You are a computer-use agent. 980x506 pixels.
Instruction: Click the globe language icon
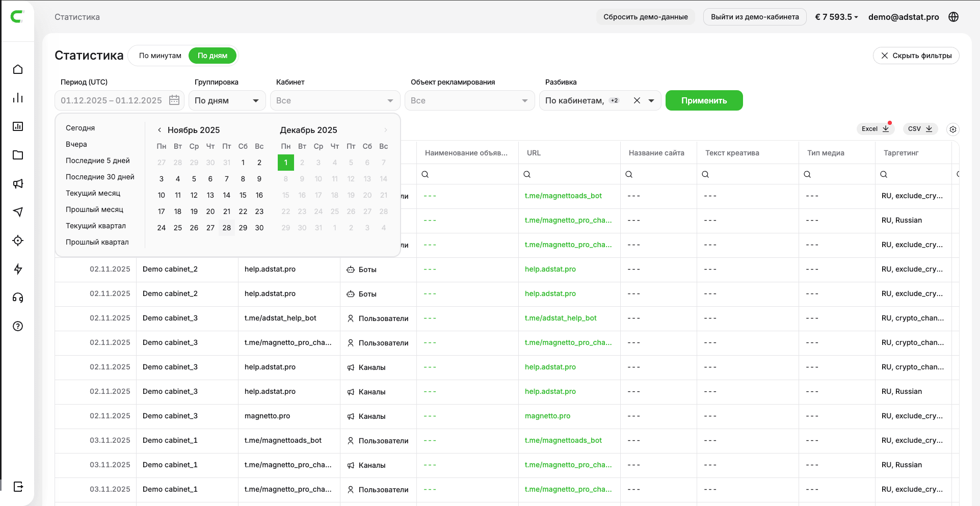[x=953, y=17]
